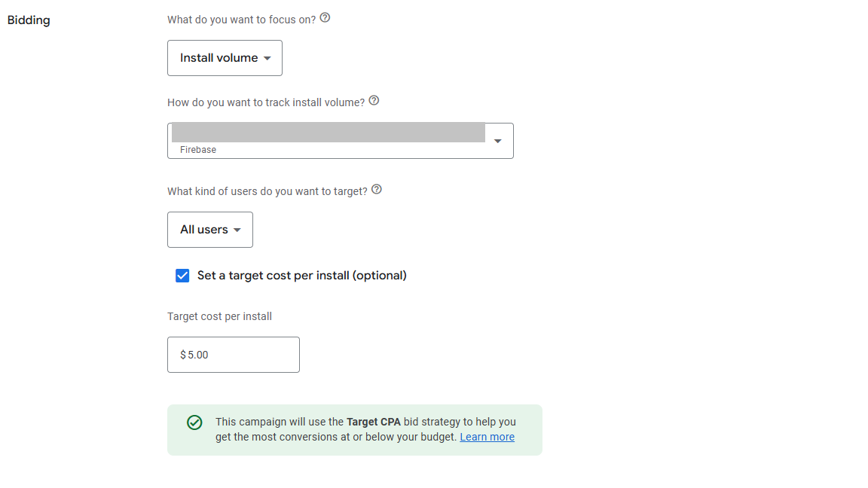
Task: Open the Firebase conversion tracking selector
Action: pos(340,140)
